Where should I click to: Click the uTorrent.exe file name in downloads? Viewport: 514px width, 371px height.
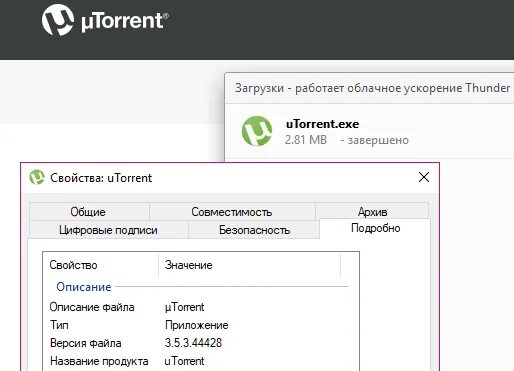tap(322, 124)
